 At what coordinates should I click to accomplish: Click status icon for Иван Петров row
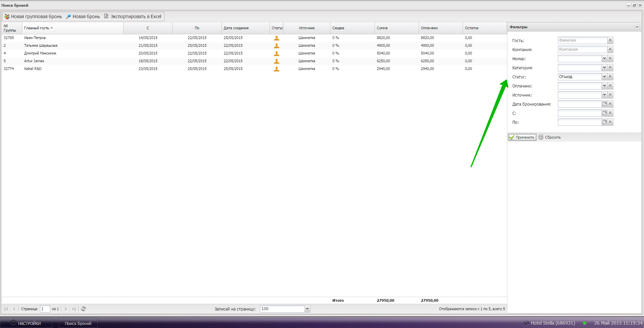[x=277, y=38]
